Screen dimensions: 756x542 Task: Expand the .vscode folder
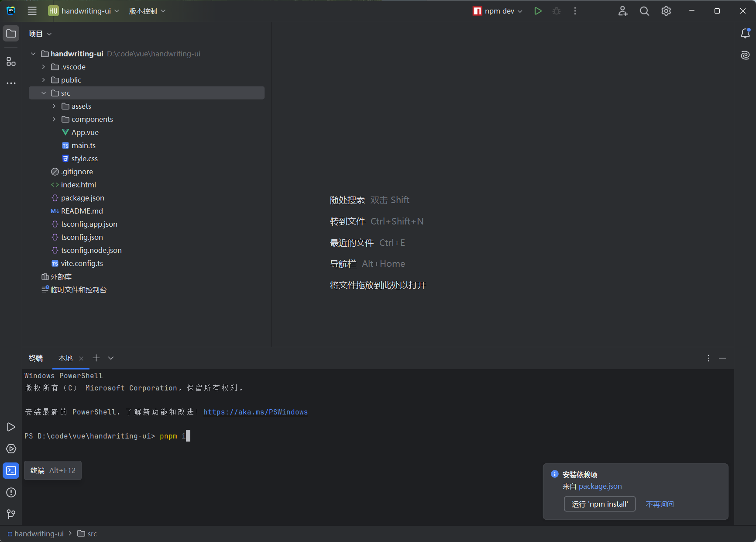(x=44, y=67)
